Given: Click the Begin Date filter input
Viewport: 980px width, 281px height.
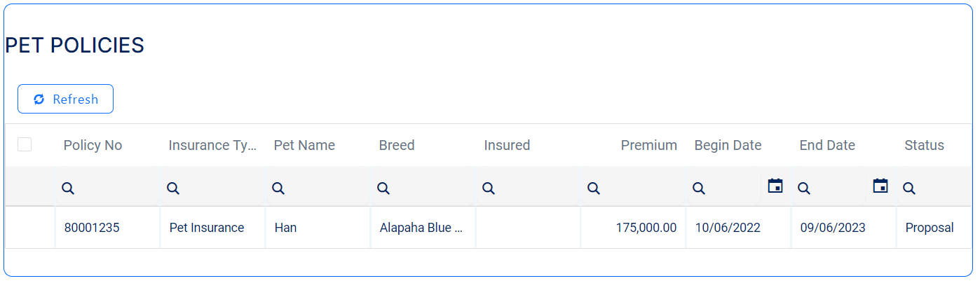Looking at the screenshot, I should (x=733, y=188).
